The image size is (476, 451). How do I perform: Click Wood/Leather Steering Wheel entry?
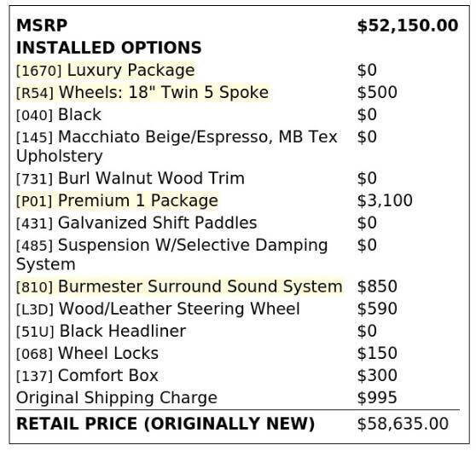coord(158,309)
